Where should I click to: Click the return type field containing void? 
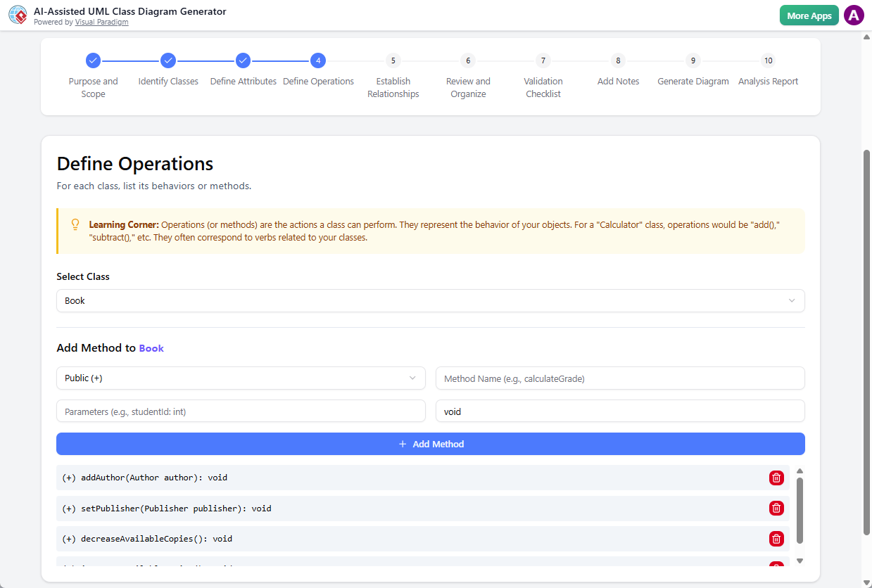pyautogui.click(x=620, y=411)
